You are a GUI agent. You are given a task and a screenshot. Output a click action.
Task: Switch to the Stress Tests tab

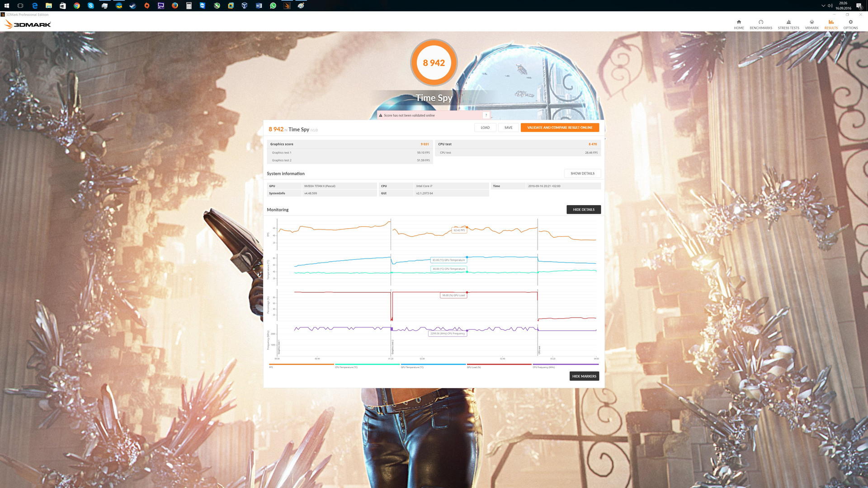[x=788, y=24]
